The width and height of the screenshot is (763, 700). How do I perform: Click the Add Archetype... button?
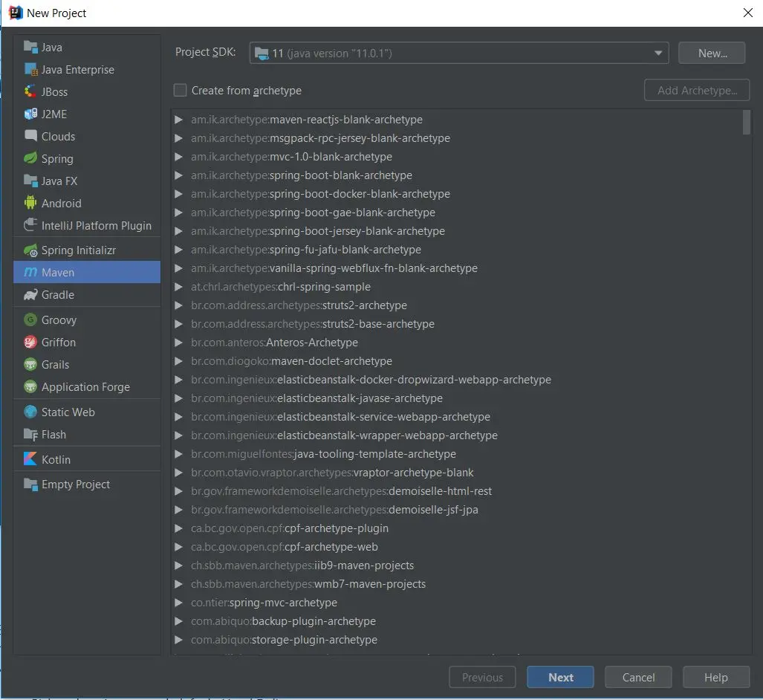(x=697, y=90)
